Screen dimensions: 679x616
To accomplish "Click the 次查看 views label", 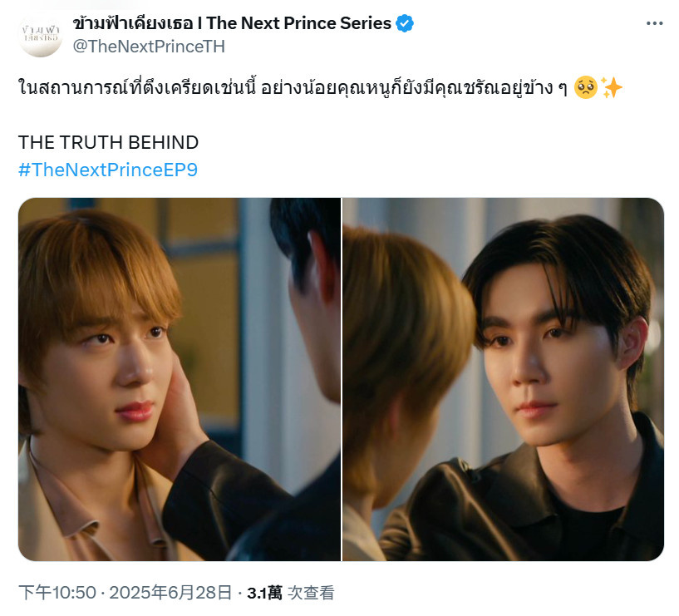I will [x=311, y=593].
